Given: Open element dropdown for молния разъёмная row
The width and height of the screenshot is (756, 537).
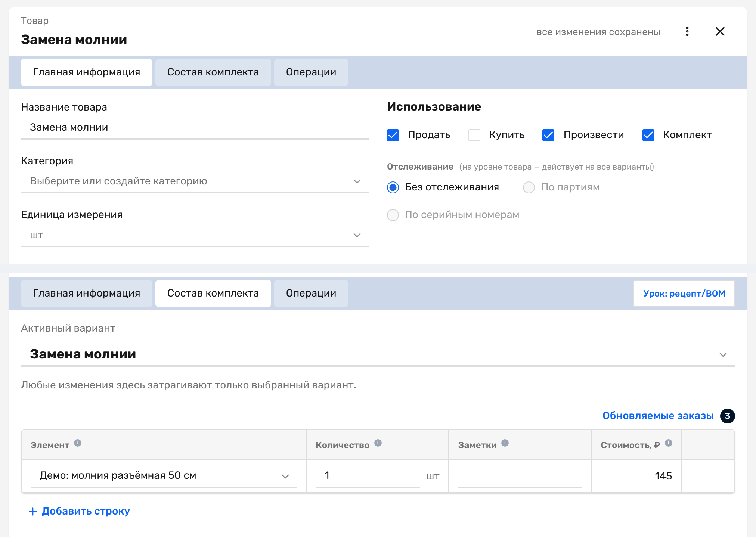Looking at the screenshot, I should (x=285, y=476).
